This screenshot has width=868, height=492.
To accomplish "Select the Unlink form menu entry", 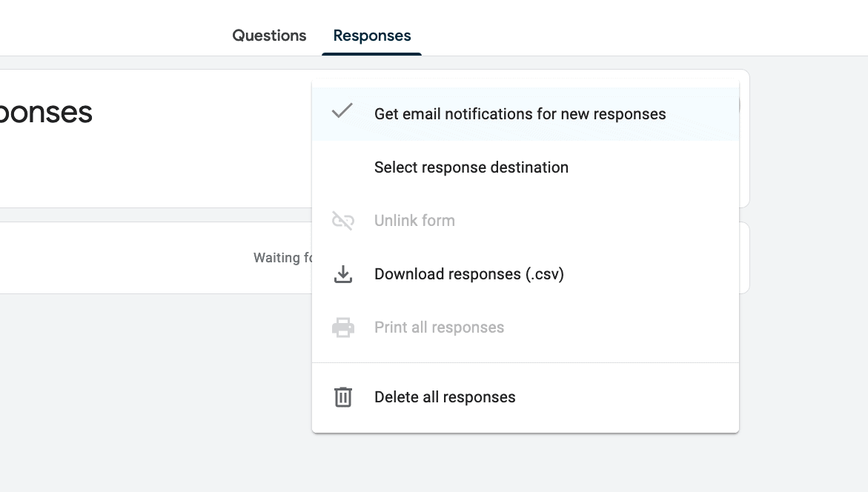I will [x=526, y=220].
